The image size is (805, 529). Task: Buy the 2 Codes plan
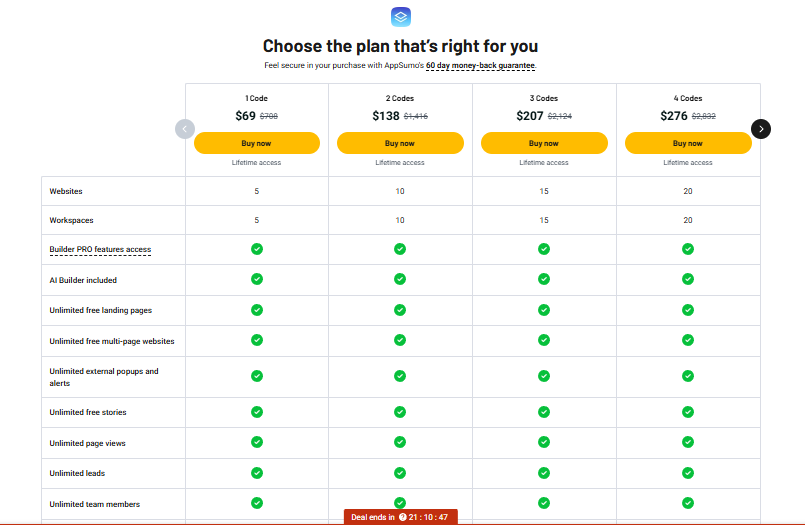pyautogui.click(x=400, y=143)
